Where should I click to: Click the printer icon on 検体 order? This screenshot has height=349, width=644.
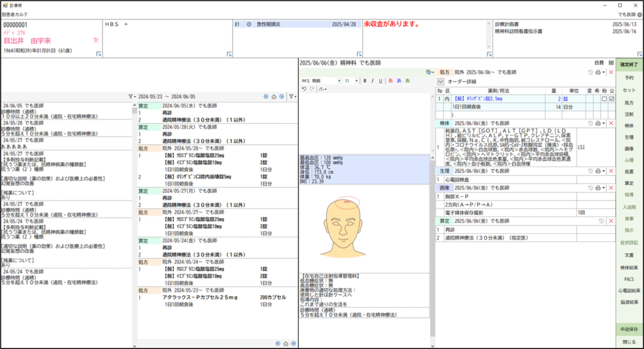(x=598, y=124)
